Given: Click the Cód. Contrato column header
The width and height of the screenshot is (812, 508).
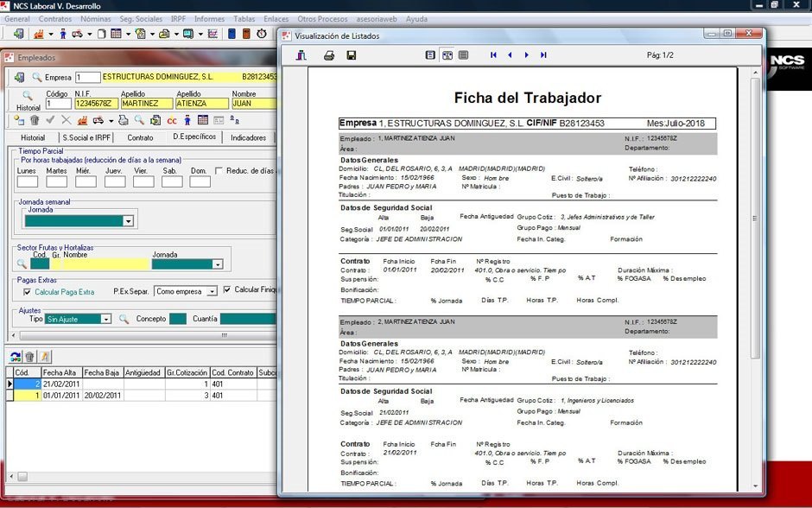Looking at the screenshot, I should [232, 373].
